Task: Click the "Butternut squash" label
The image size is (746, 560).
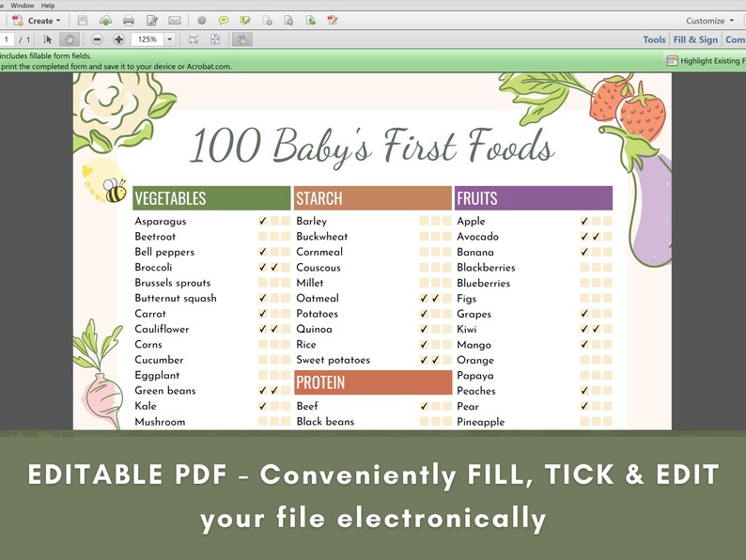Action: point(176,298)
